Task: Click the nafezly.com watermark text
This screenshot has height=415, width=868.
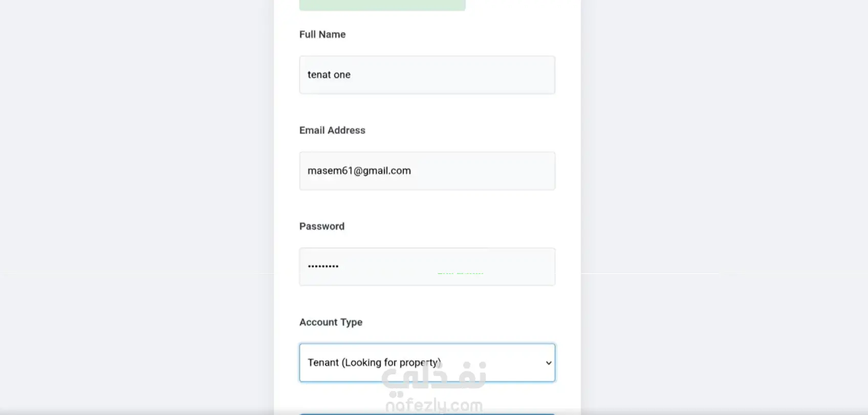Action: [434, 406]
